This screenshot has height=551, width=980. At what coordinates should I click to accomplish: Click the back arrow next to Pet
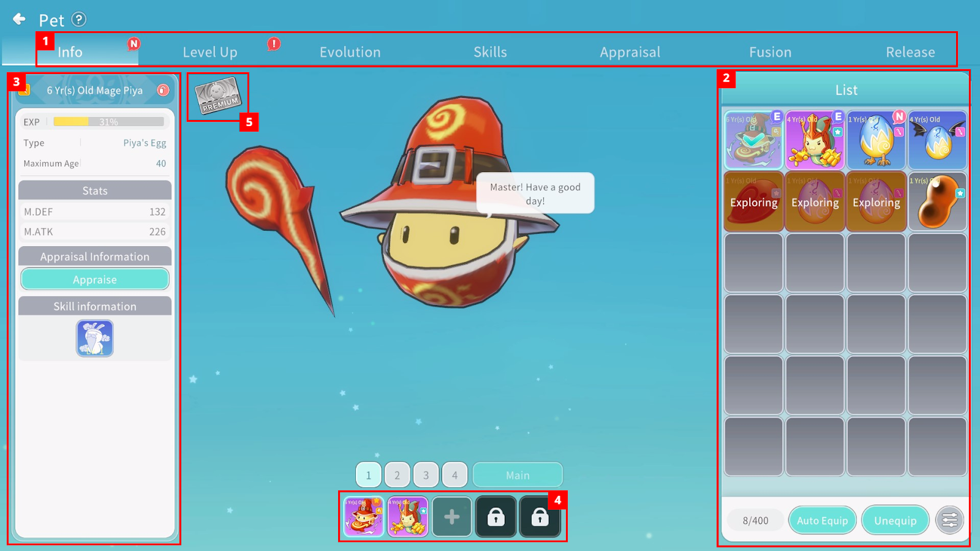point(19,19)
